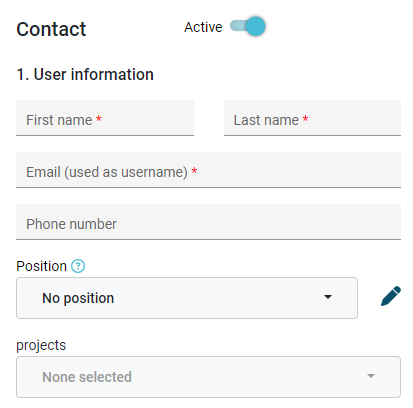Click the Email (used as username) field
This screenshot has height=408, width=413.
208,170
